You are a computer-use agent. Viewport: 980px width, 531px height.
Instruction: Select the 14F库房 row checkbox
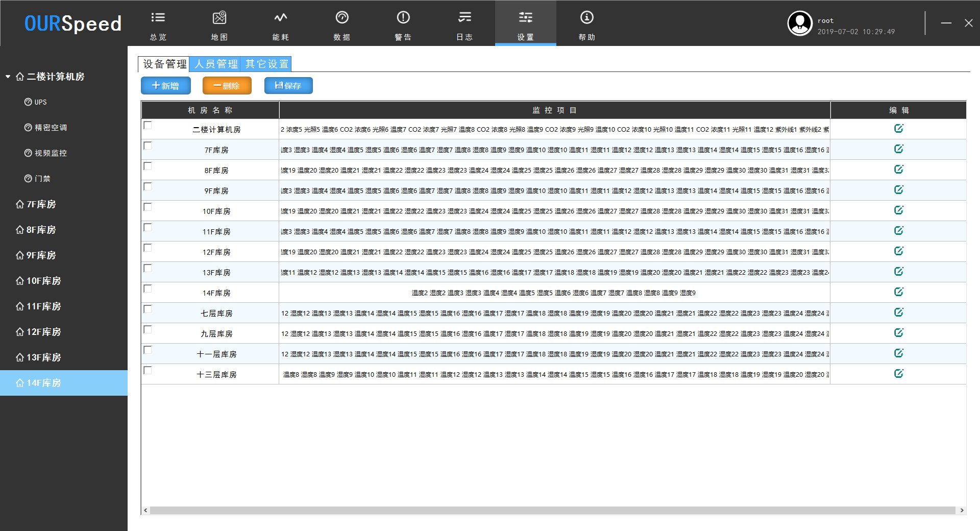point(148,289)
